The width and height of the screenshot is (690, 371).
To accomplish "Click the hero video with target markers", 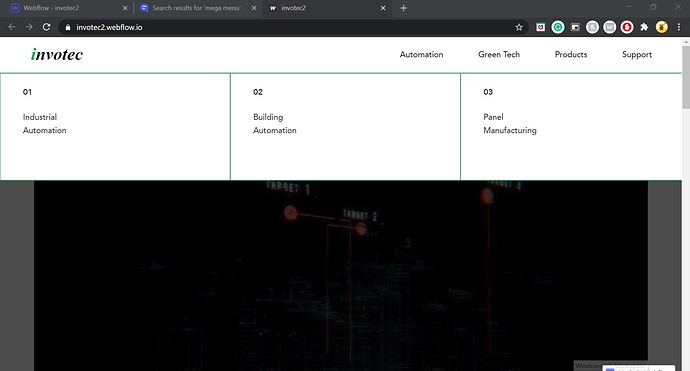I will point(341,275).
